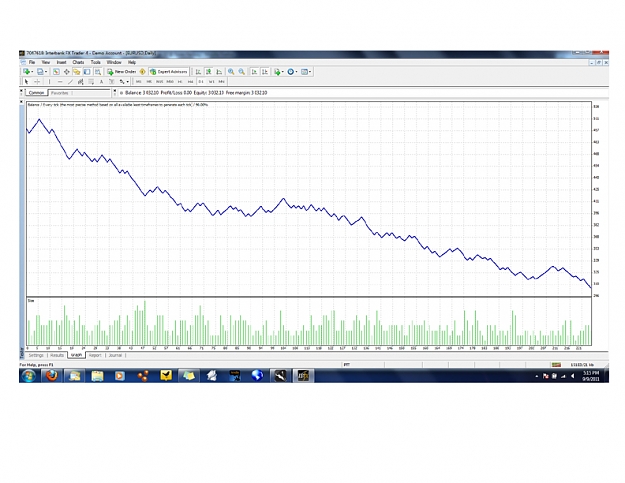
Task: Open the tester Settings tab
Action: (x=36, y=355)
